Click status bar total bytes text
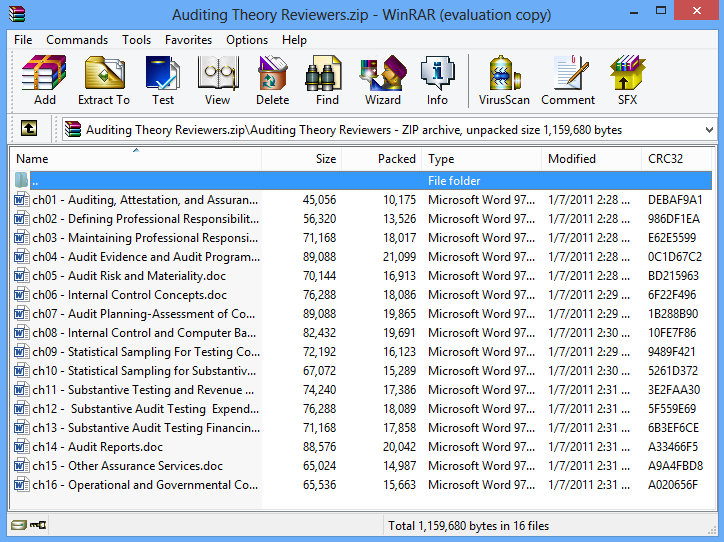The height and width of the screenshot is (542, 724). (468, 526)
